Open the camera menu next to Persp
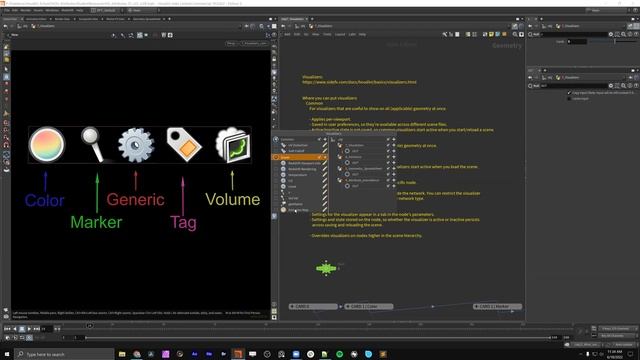 [x=253, y=43]
